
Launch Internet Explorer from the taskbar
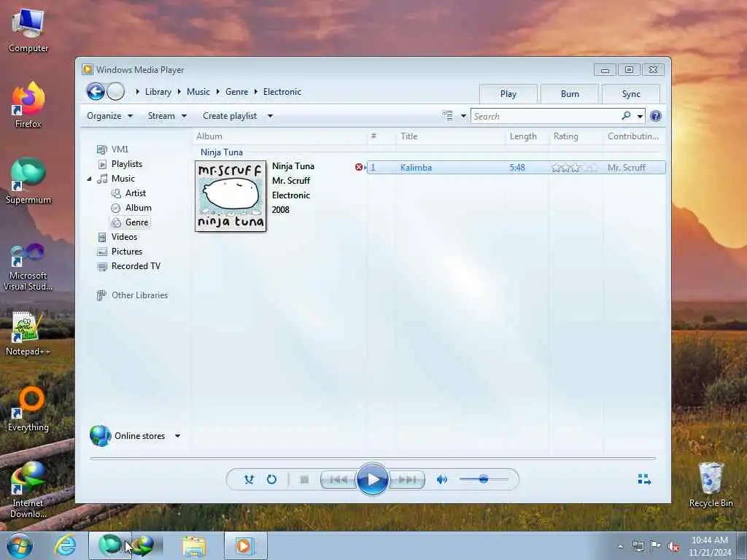65,545
